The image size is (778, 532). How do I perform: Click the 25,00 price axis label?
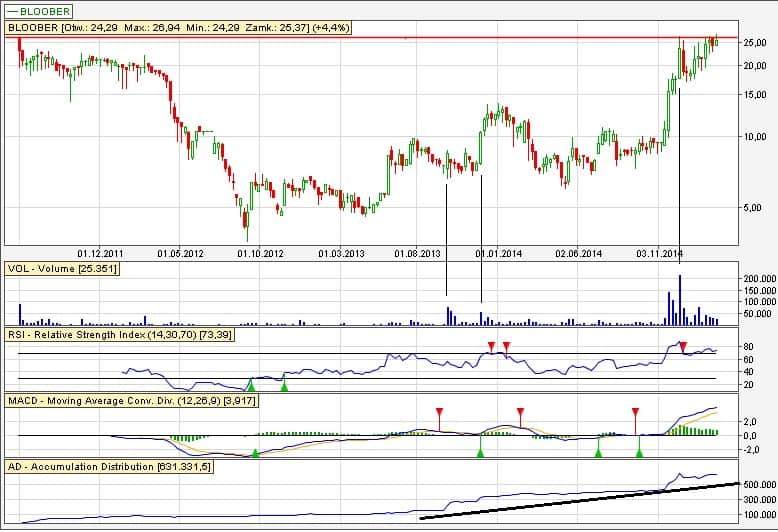click(755, 43)
